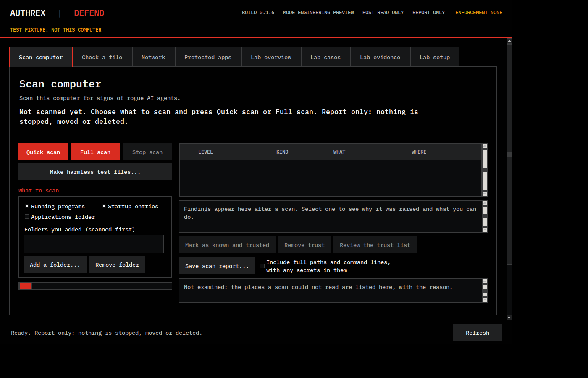Click the main page scrollbar down arrow
The width and height of the screenshot is (588, 378).
pyautogui.click(x=509, y=318)
